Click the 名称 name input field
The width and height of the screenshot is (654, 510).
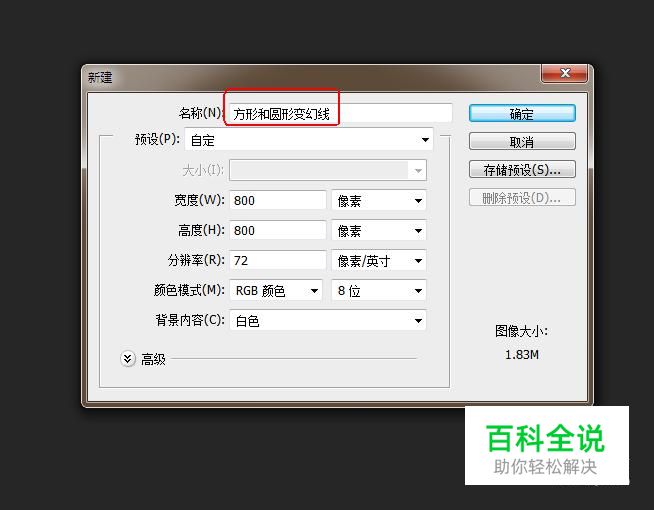coord(340,113)
